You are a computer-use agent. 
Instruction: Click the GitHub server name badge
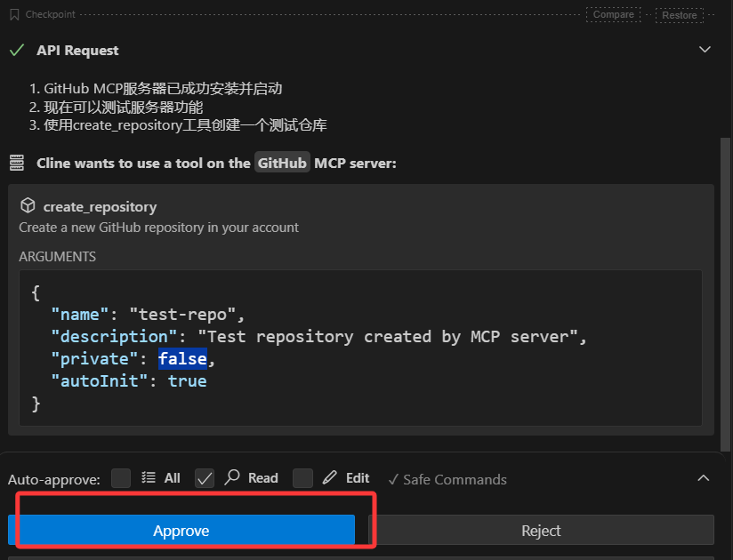coord(282,163)
